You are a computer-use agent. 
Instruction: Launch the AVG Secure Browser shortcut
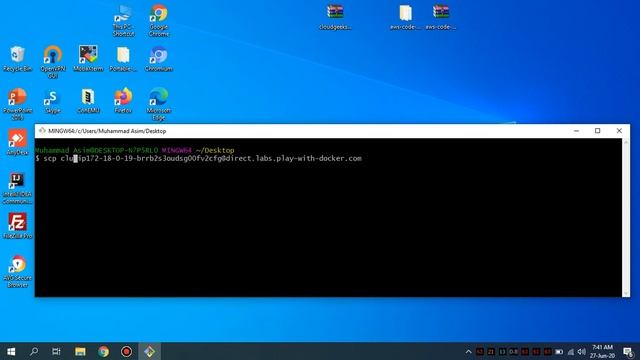pyautogui.click(x=17, y=271)
